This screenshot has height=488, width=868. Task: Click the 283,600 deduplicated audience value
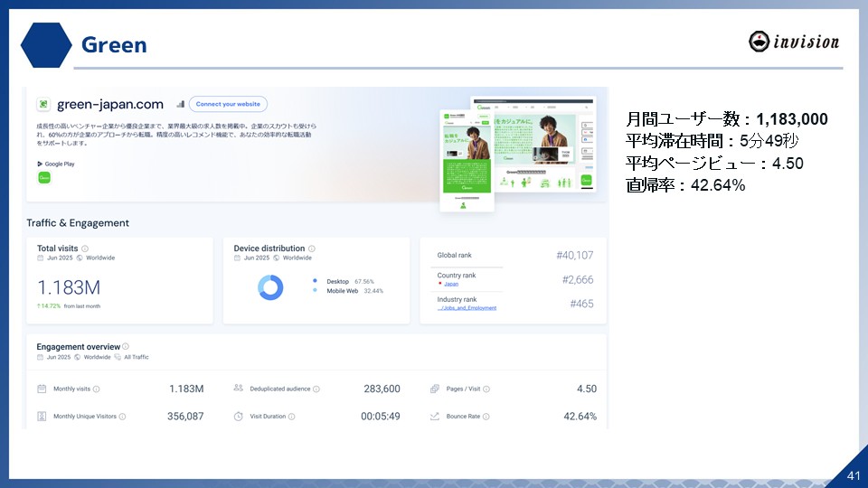click(382, 389)
